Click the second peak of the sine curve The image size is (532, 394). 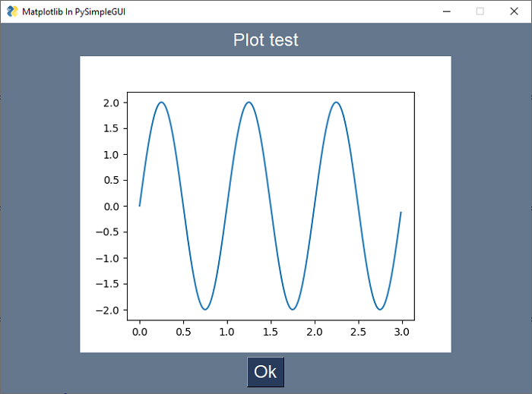coord(249,102)
